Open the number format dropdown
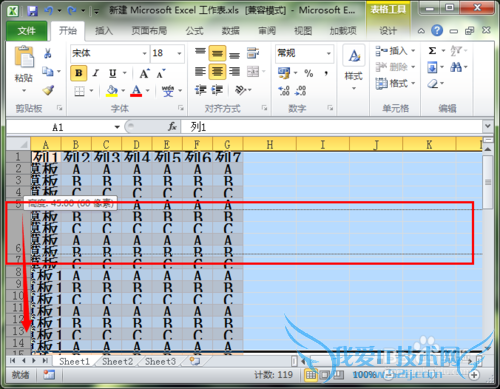Image resolution: width=500 pixels, height=389 pixels. [329, 53]
